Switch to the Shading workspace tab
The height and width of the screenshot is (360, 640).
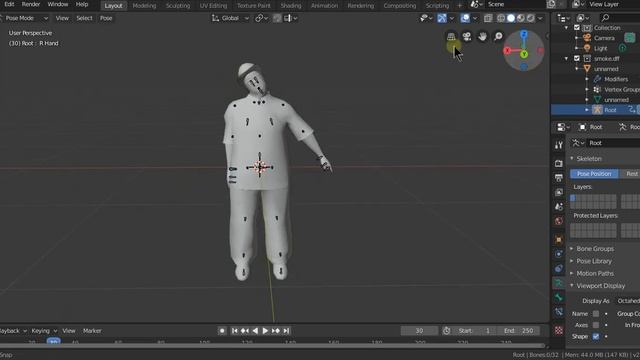pyautogui.click(x=291, y=6)
